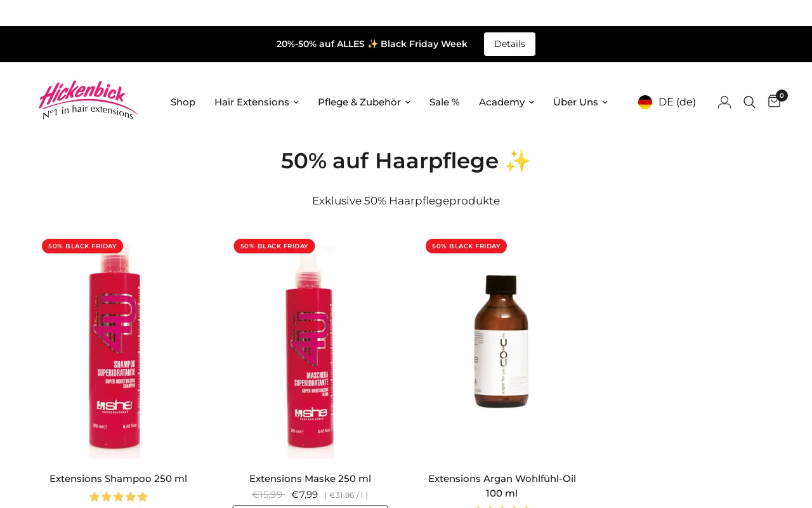
Task: Go to the Shop menu item
Action: (x=183, y=102)
